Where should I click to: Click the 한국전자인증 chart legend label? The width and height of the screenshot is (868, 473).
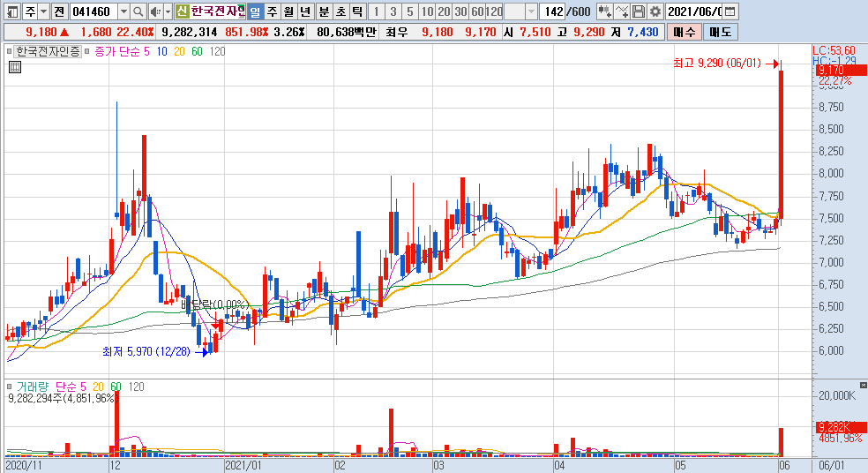click(x=49, y=51)
